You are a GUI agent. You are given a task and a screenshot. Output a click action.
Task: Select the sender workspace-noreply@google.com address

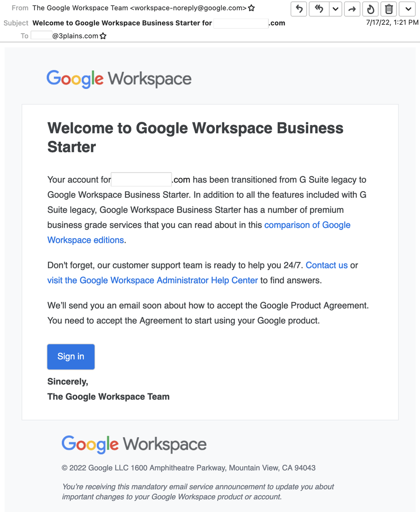(188, 8)
